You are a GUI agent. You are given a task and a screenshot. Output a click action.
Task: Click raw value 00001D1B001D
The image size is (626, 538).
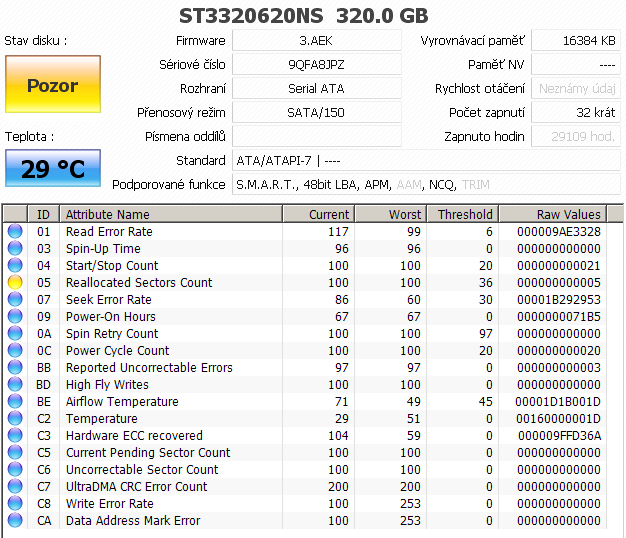tap(558, 402)
